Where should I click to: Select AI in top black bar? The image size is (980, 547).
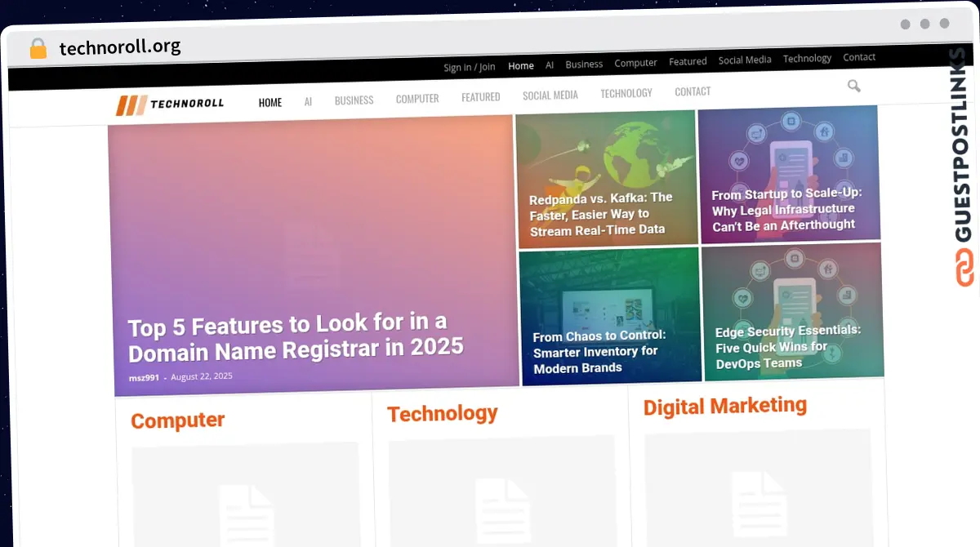click(x=550, y=65)
